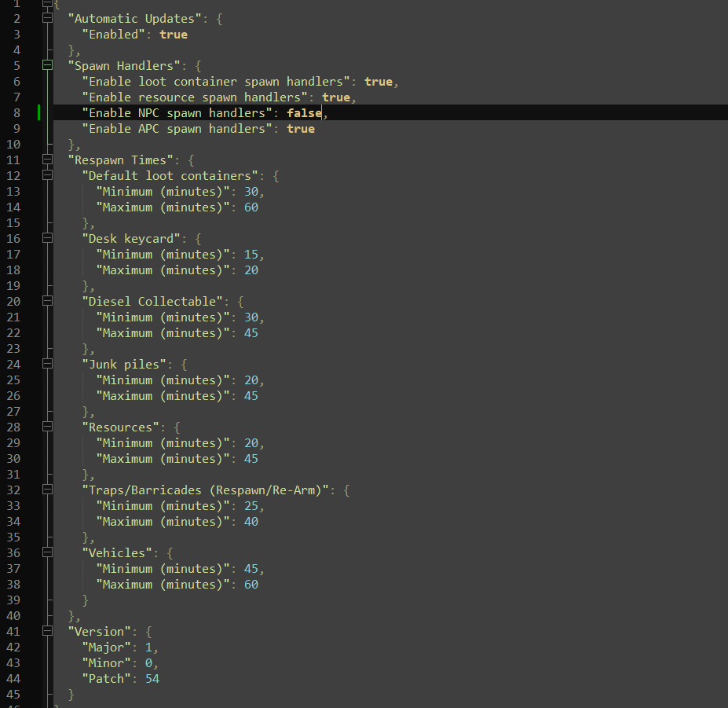Click value 25 of Traps/Barricades minimum
Viewport: 728px width, 708px height.
tap(251, 505)
